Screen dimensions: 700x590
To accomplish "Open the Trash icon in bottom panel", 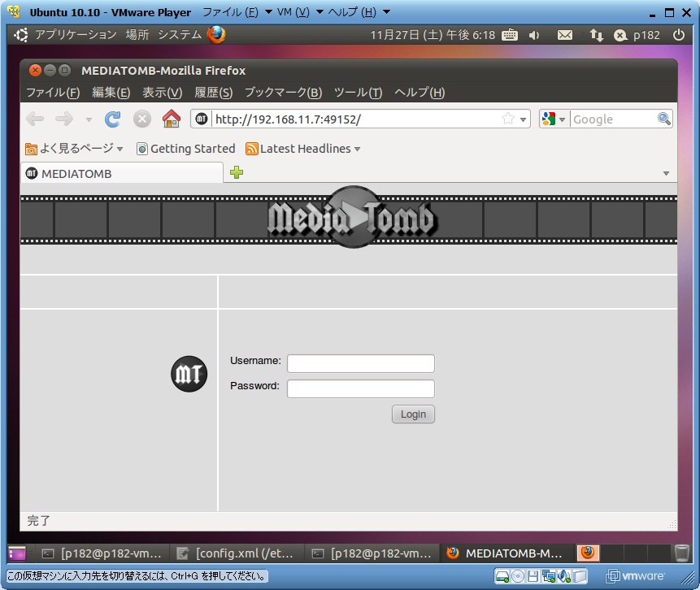I will tap(681, 553).
